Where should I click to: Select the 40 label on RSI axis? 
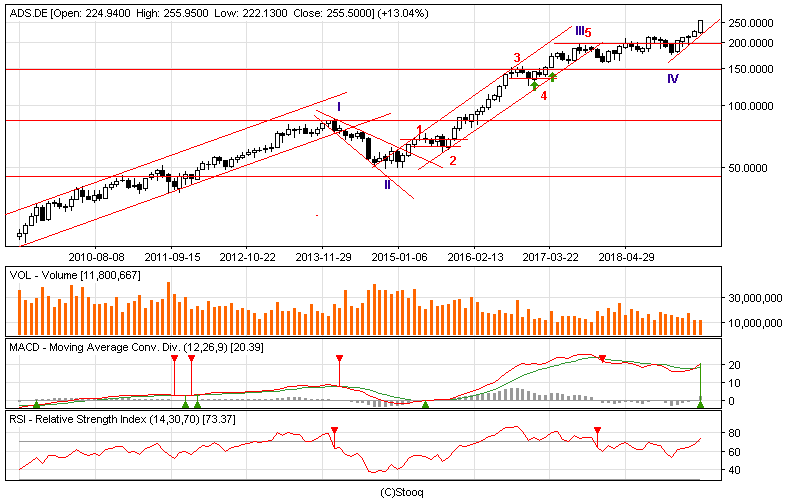(734, 470)
